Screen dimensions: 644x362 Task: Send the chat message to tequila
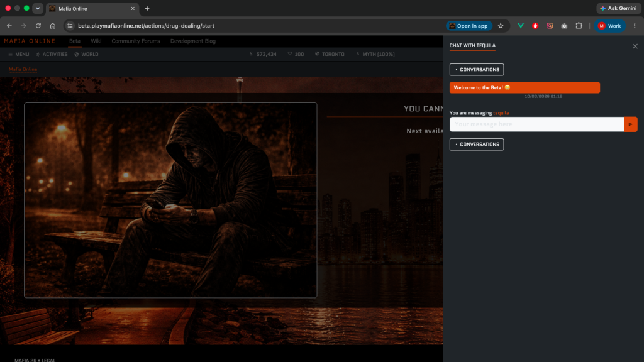[x=630, y=124]
